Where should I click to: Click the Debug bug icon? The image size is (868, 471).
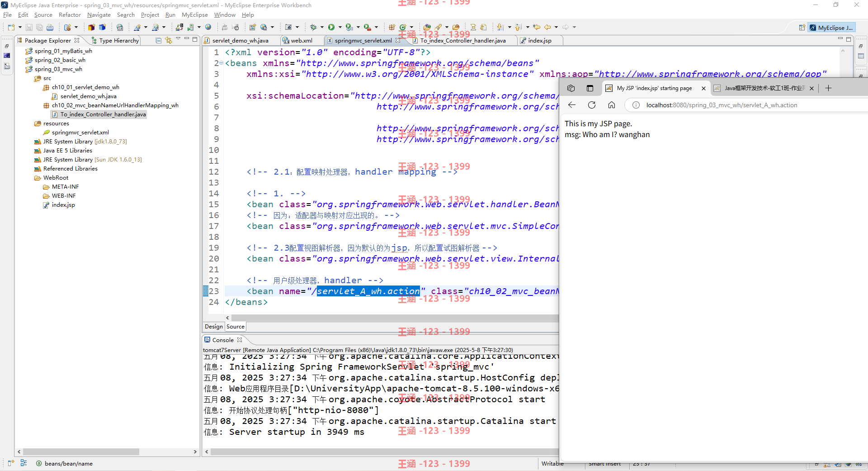coord(313,27)
